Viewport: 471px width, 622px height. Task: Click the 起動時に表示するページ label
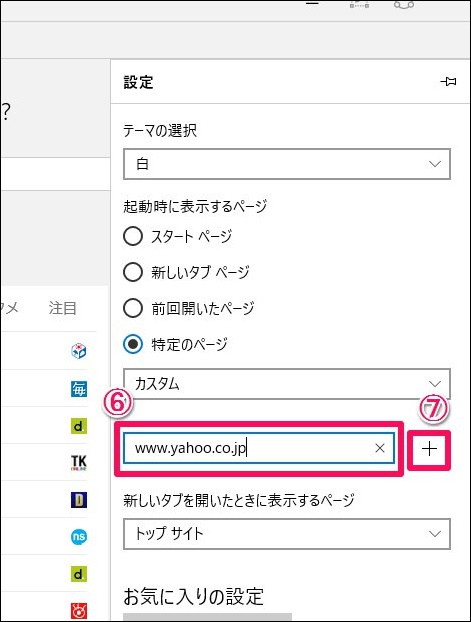pyautogui.click(x=195, y=206)
